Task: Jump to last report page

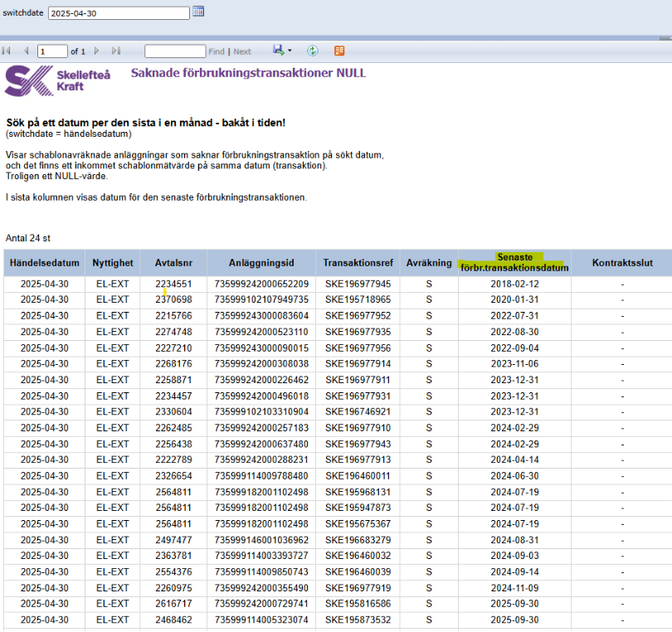Action: coord(116,51)
